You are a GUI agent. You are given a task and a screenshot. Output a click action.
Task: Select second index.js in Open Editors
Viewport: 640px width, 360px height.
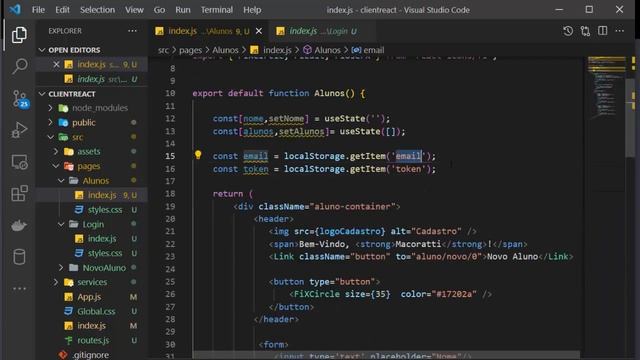(92, 79)
